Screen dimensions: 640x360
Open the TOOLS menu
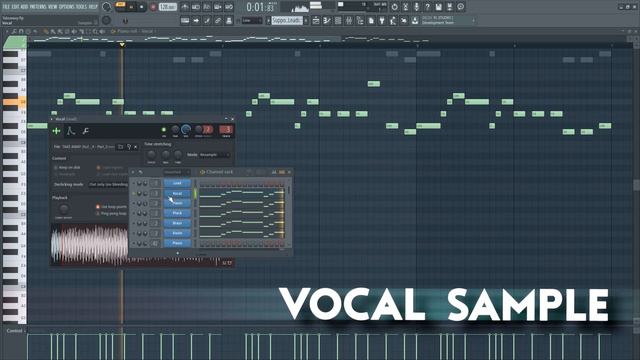(82, 7)
